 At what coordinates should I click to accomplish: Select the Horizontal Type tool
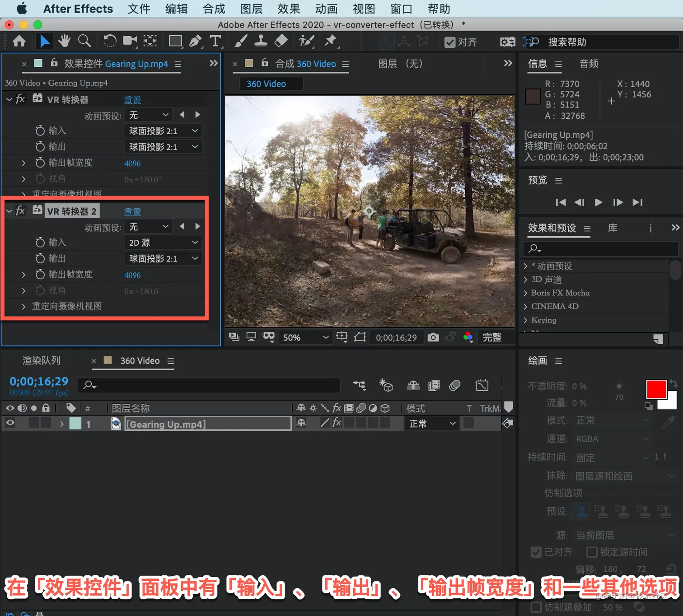pyautogui.click(x=215, y=41)
